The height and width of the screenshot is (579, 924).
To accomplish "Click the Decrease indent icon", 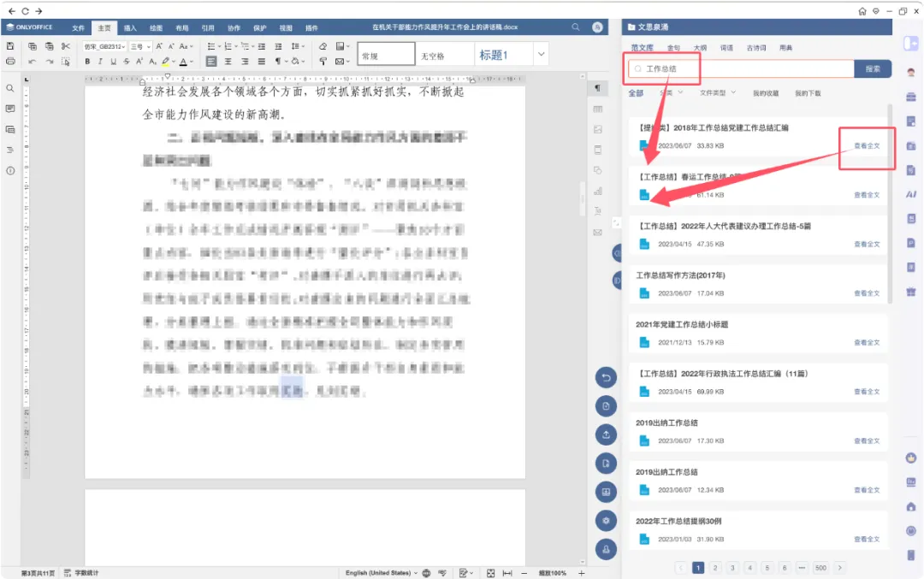I will (x=262, y=46).
